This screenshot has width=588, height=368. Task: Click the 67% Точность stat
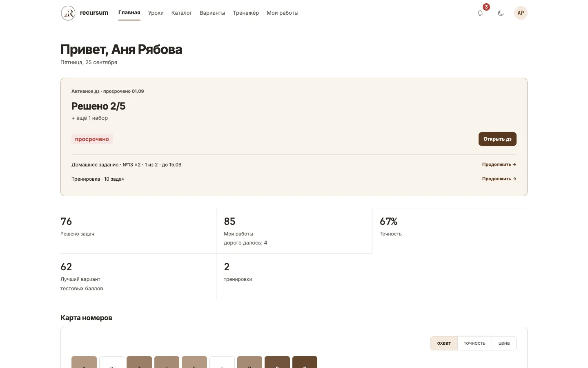coord(450,231)
